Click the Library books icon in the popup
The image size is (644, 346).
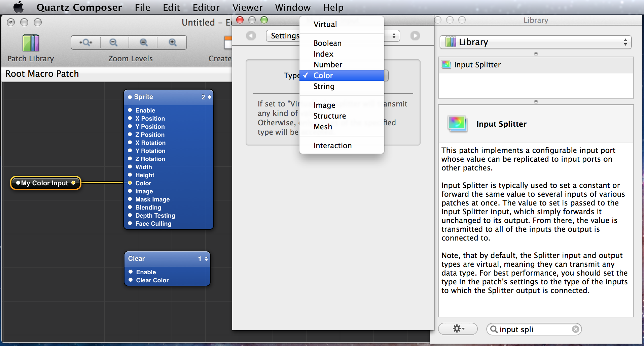[451, 42]
